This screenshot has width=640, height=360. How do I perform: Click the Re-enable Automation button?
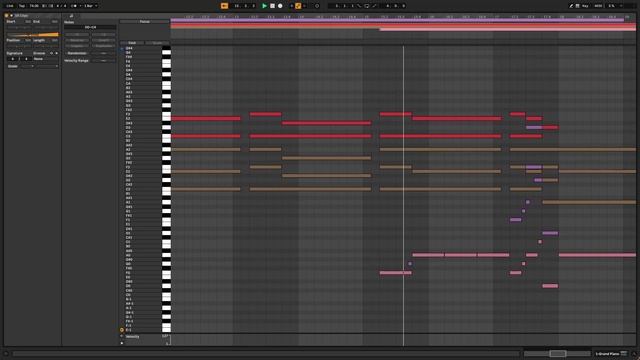point(304,6)
